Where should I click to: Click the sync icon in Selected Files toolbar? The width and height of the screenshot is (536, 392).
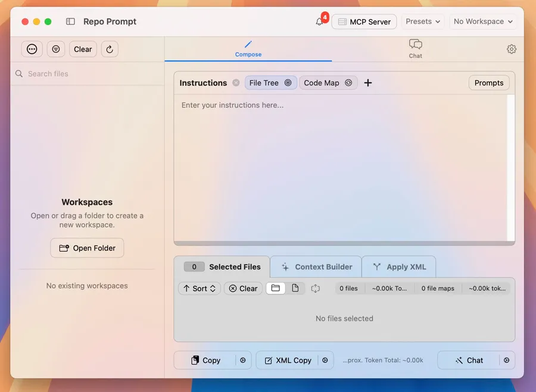coord(315,288)
